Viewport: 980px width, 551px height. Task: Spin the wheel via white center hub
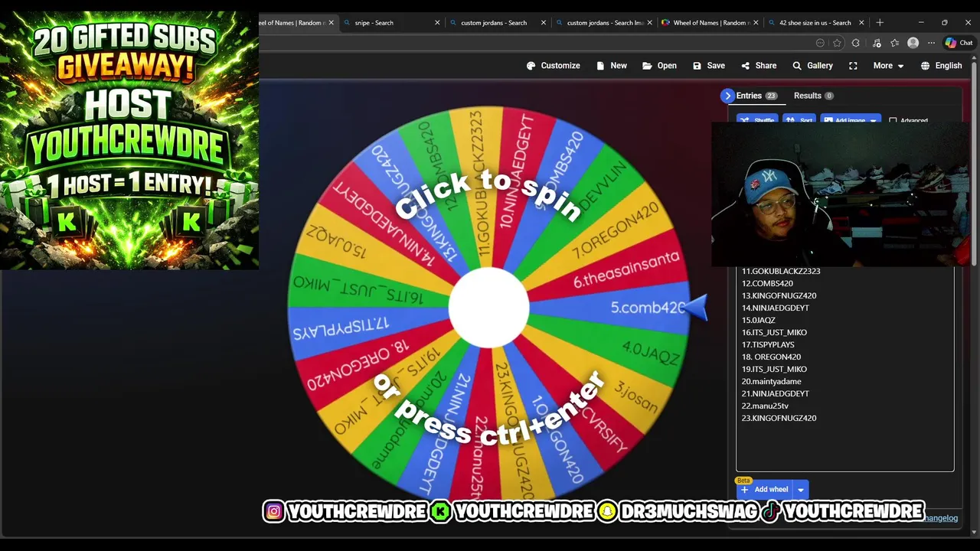(488, 307)
